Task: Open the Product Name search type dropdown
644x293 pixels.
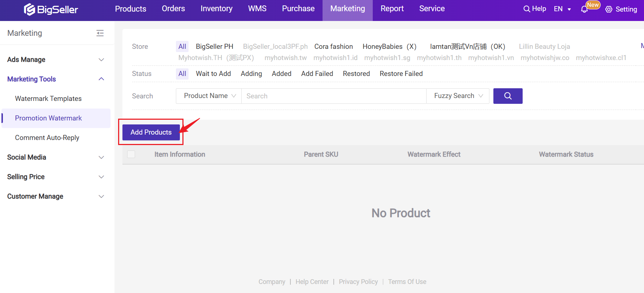Action: (209, 96)
